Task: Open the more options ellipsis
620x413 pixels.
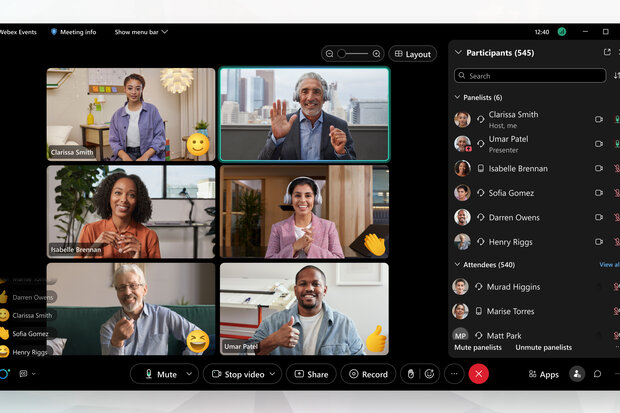Action: coord(454,374)
